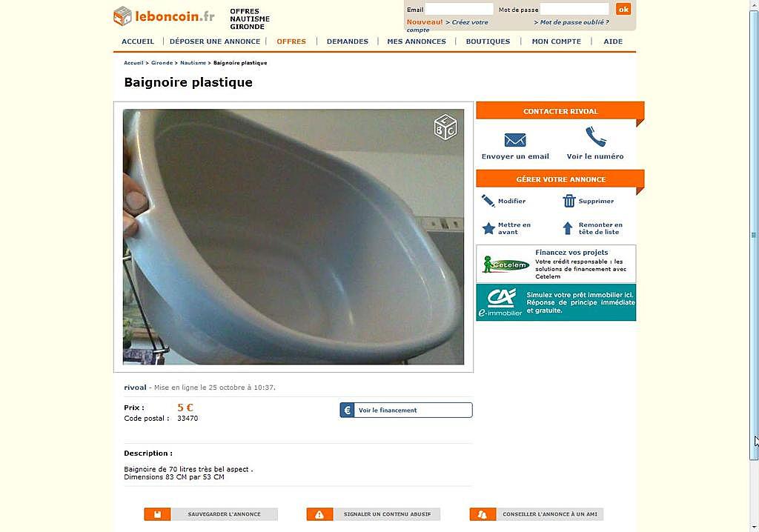This screenshot has height=532, width=759.
Task: Click the bathtub photo thumbnail
Action: click(x=294, y=236)
